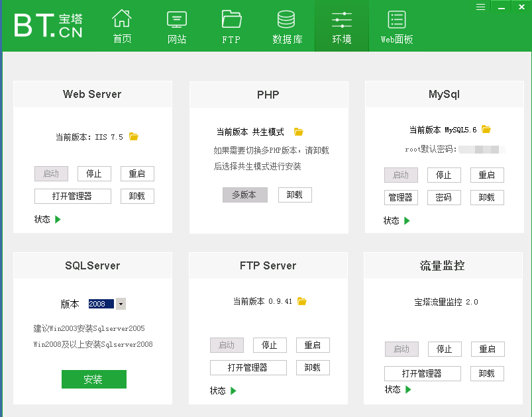Open FTP Server 0.9.41 folder icon

coord(302,301)
